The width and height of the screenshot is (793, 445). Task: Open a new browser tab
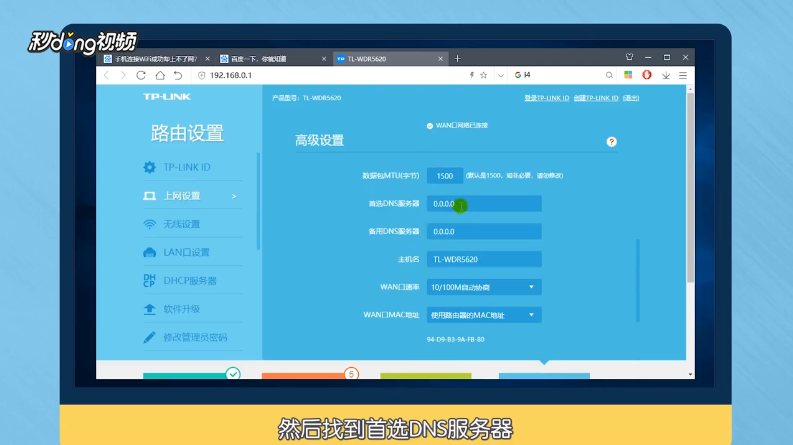pyautogui.click(x=457, y=59)
